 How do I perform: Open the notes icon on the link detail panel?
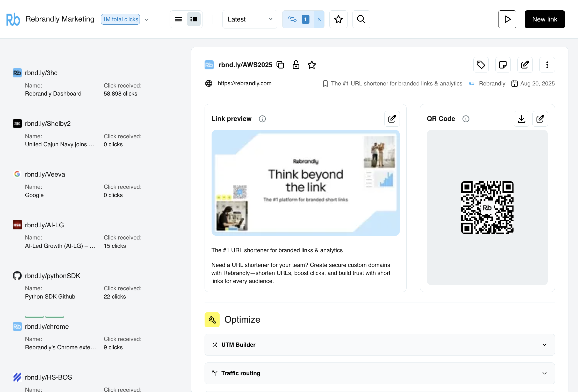pos(503,65)
